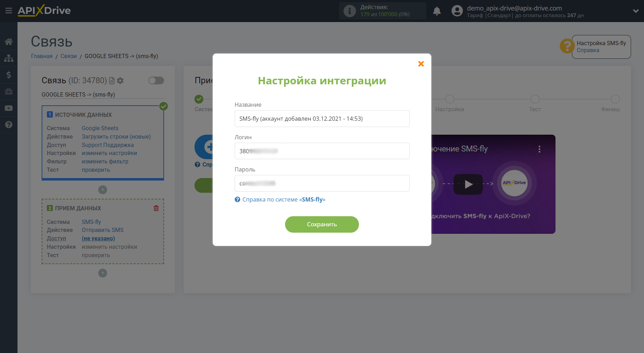
Task: Click the plus button between source and receiver blocks
Action: (102, 190)
